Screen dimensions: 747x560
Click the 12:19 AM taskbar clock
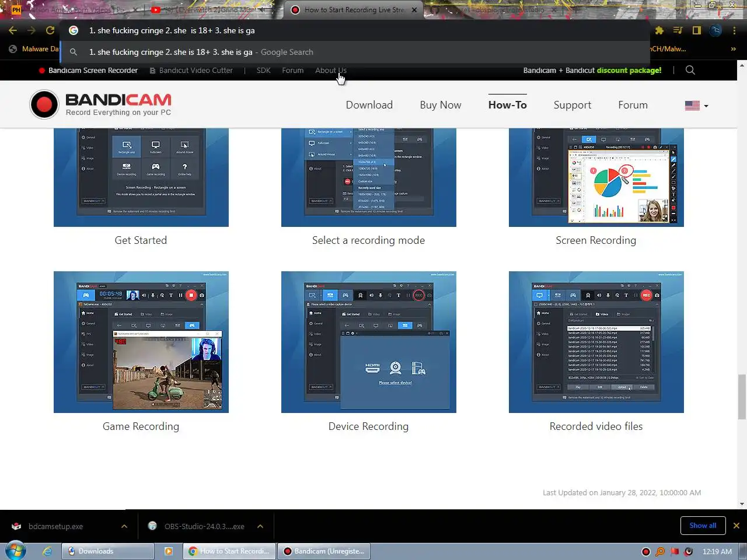click(x=717, y=552)
